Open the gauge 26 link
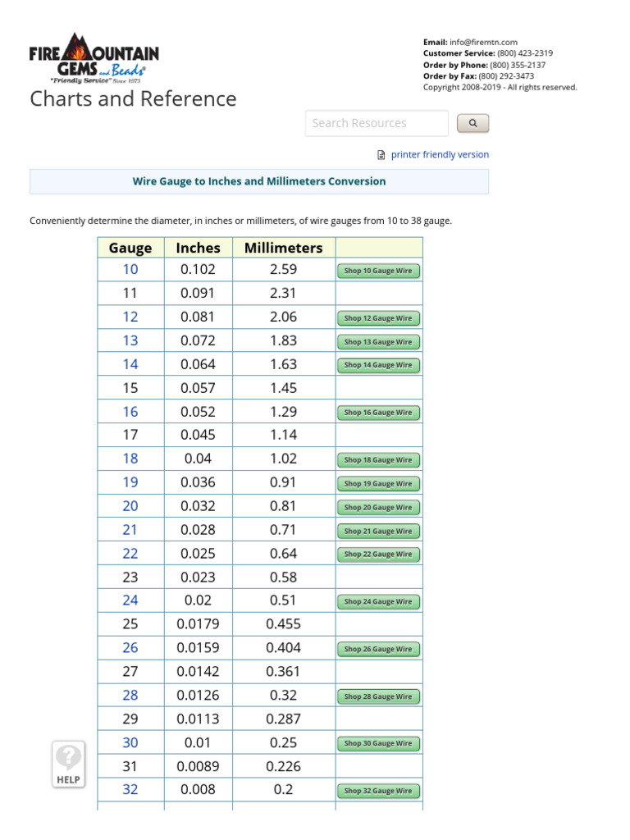The height and width of the screenshot is (840, 630). (x=130, y=648)
